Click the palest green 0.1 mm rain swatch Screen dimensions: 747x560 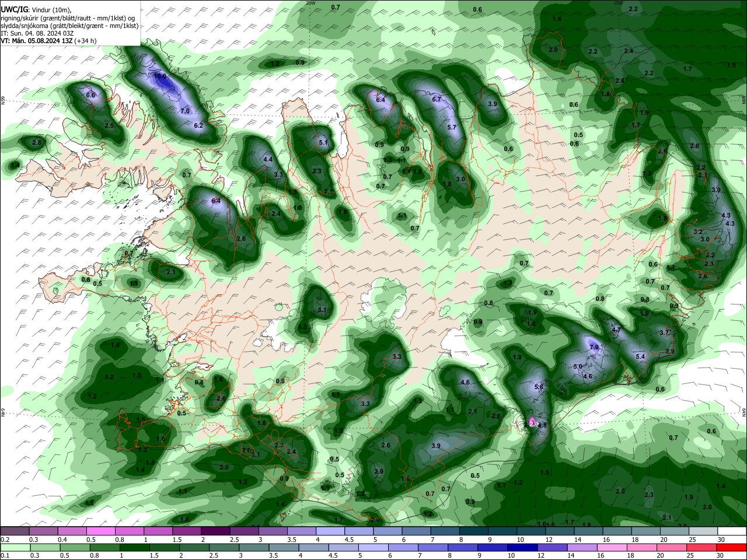coord(15,547)
